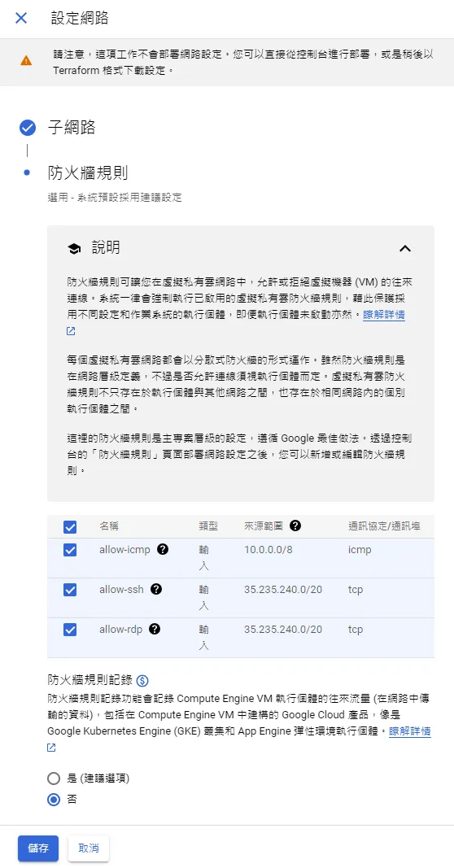Image resolution: width=454 pixels, height=868 pixels.
Task: Open the 瞭解詳情 link under 防火牆規則記錄
Action: (x=410, y=731)
